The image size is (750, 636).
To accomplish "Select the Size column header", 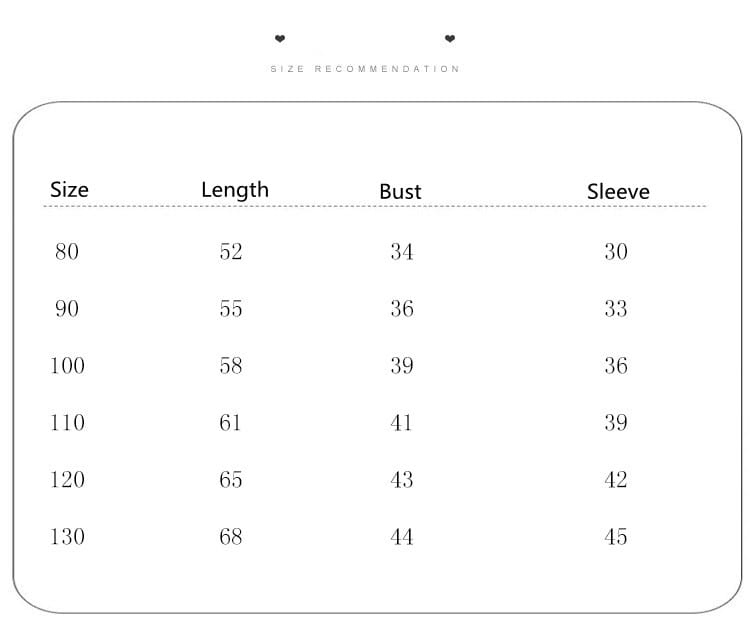I will 69,189.
